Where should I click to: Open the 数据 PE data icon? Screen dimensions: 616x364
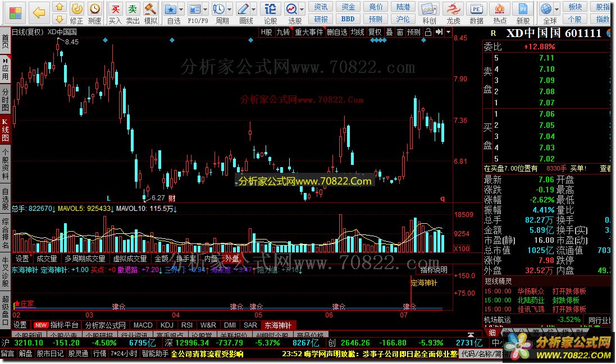(477, 13)
